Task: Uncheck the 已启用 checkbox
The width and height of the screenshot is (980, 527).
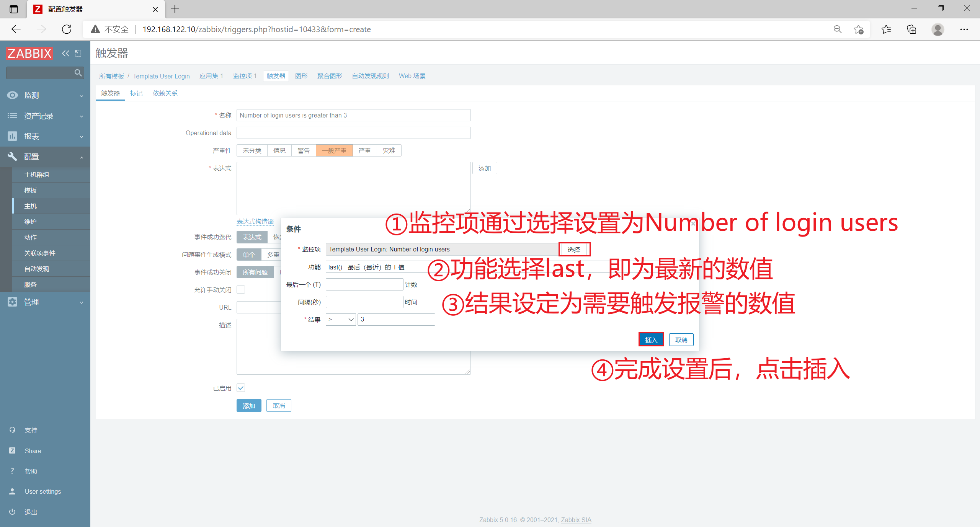Action: [241, 388]
